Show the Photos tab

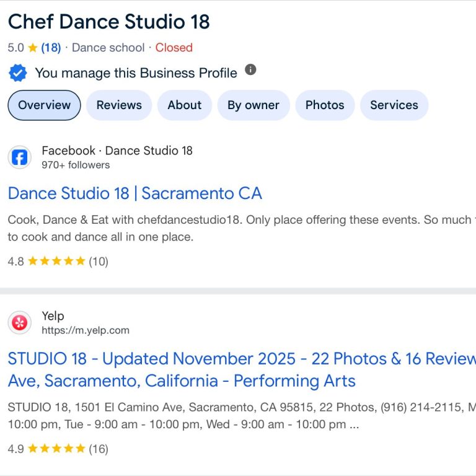(x=325, y=105)
